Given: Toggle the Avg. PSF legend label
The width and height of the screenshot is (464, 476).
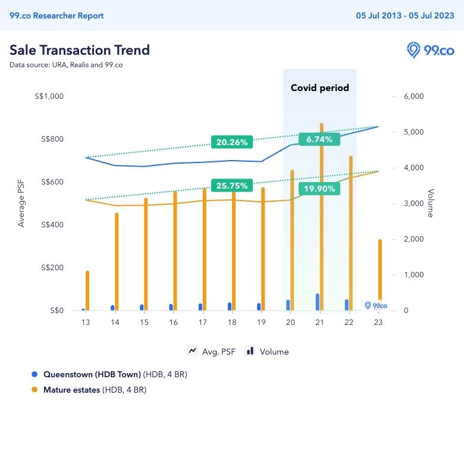Looking at the screenshot, I should point(218,352).
